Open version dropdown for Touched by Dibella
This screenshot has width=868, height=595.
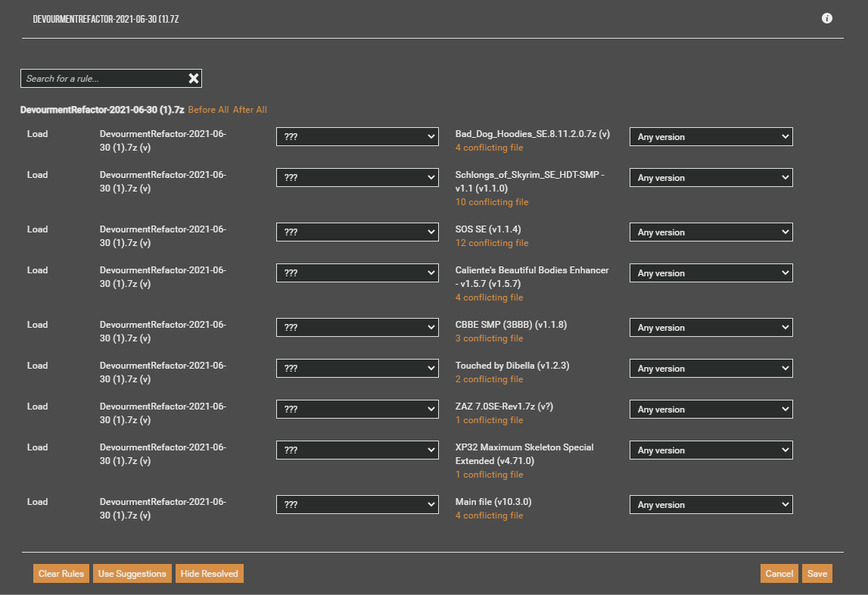(711, 369)
